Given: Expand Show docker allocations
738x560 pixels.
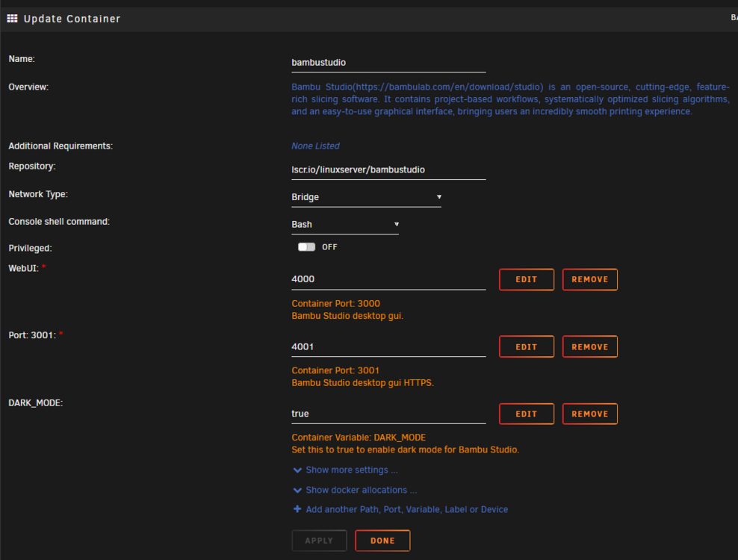Looking at the screenshot, I should (x=361, y=491).
